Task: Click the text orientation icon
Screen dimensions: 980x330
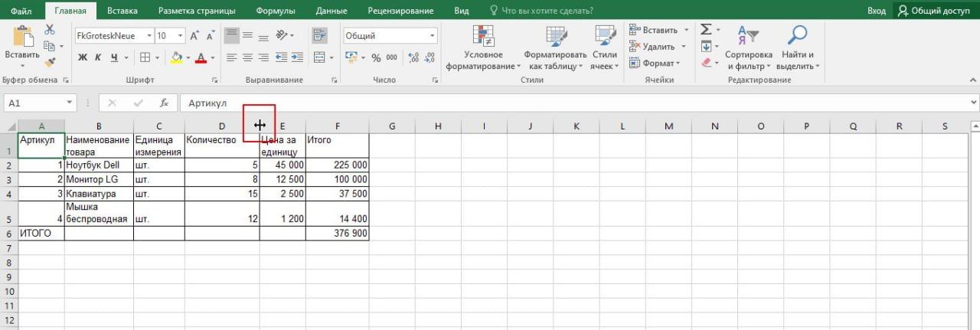Action: [x=282, y=35]
